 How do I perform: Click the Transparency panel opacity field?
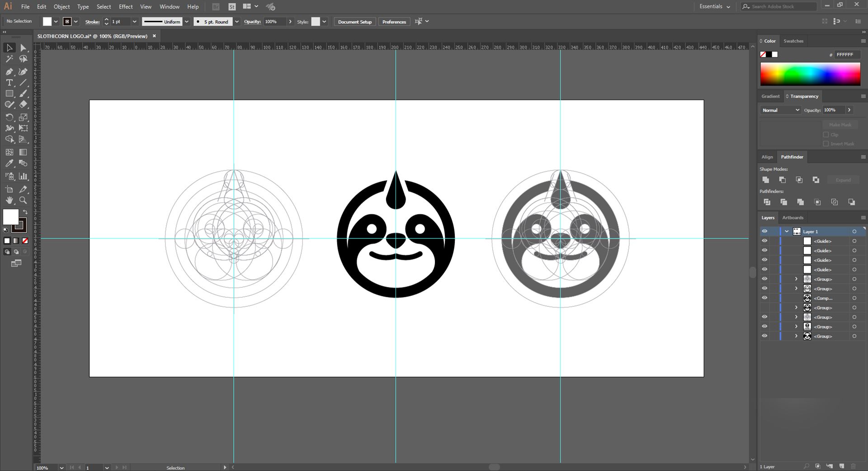833,110
